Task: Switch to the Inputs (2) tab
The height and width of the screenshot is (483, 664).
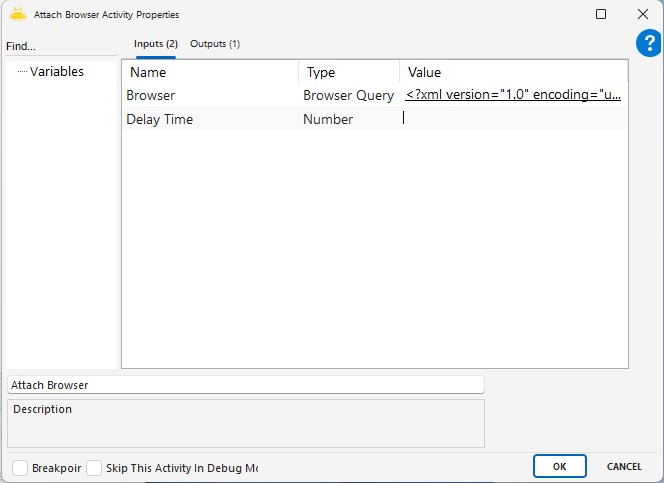Action: 156,44
